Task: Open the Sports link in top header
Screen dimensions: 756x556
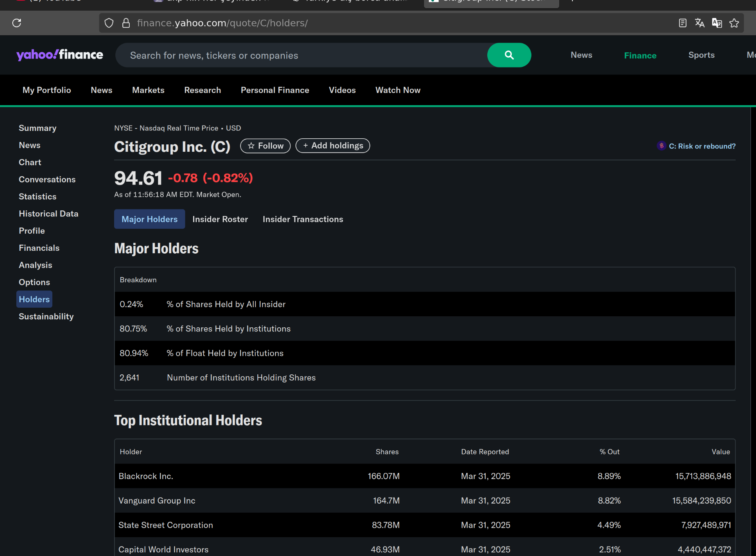Action: (701, 55)
